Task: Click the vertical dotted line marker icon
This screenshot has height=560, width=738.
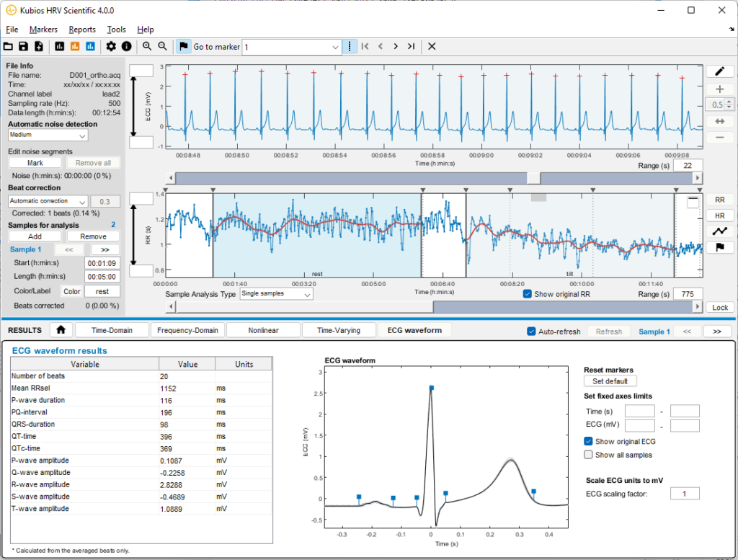Action: (350, 46)
